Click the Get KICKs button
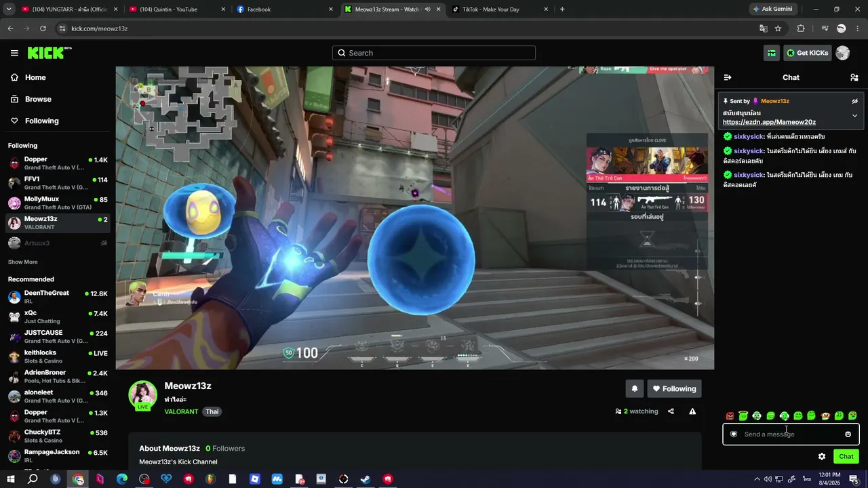Screen dimensions: 868x488 pyautogui.click(x=808, y=53)
